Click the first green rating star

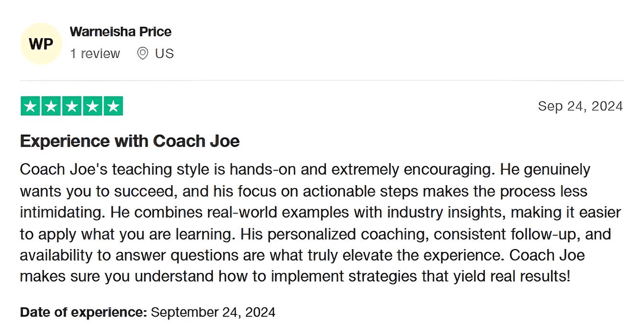pyautogui.click(x=30, y=106)
